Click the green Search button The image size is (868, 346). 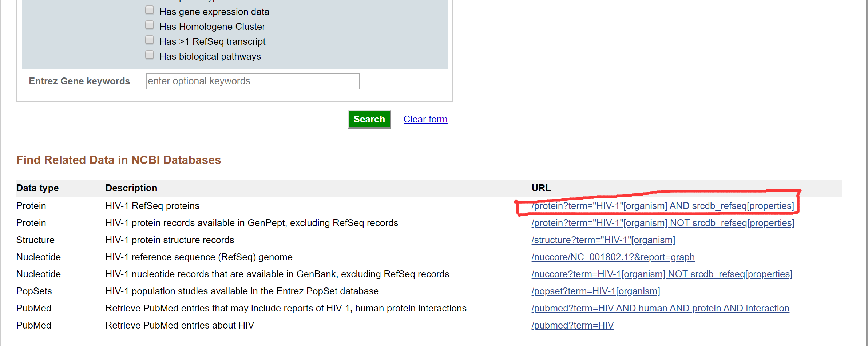369,119
